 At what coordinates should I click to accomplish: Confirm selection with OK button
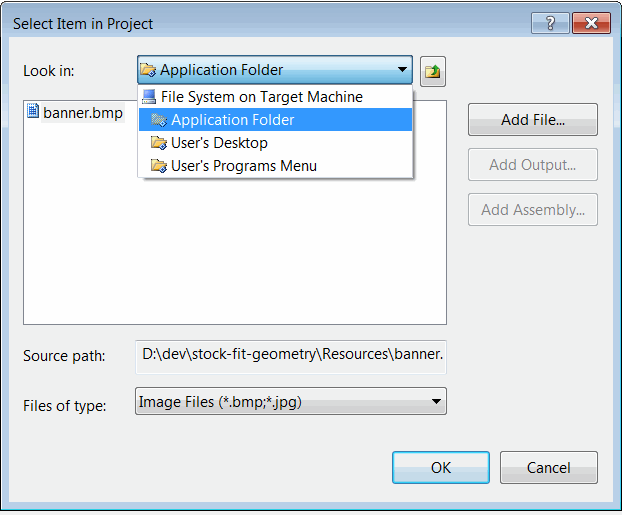click(441, 467)
